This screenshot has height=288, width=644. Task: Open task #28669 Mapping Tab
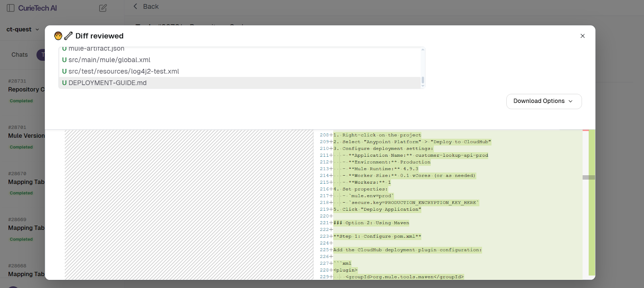tap(26, 228)
